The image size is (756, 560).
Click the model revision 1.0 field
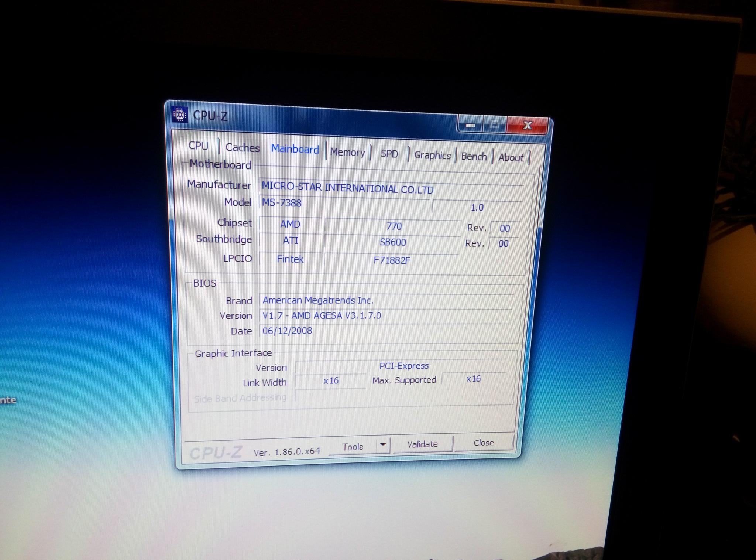pyautogui.click(x=477, y=208)
